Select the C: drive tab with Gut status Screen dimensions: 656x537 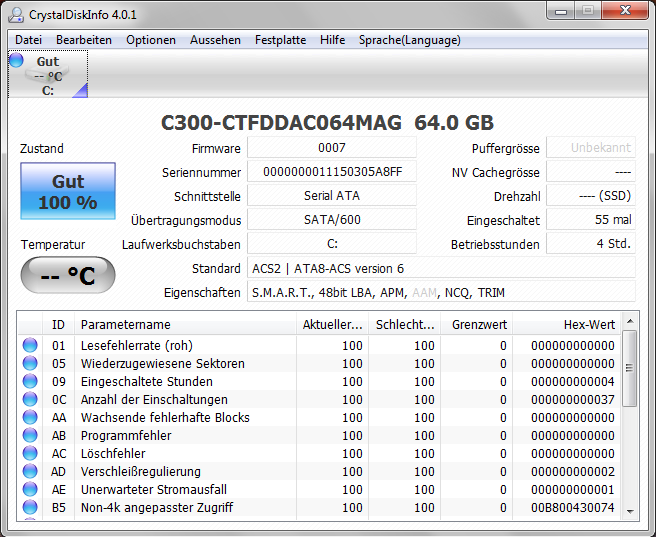[48, 74]
